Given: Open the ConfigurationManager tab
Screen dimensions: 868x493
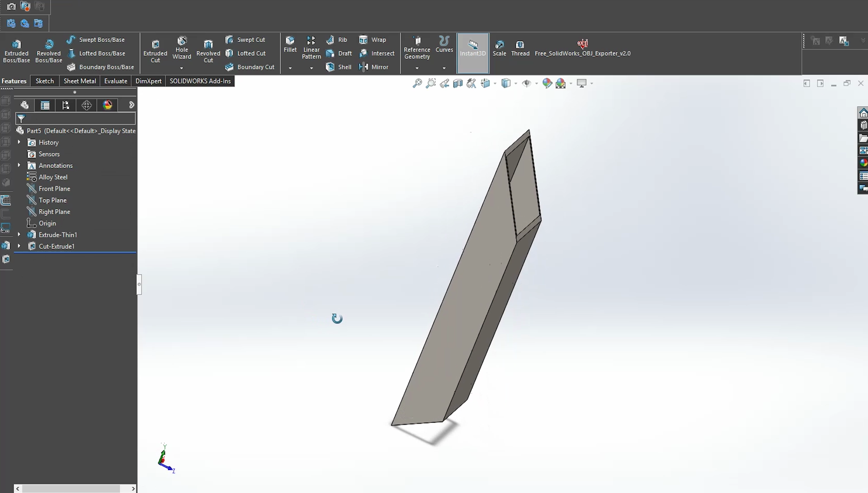Looking at the screenshot, I should (x=66, y=105).
